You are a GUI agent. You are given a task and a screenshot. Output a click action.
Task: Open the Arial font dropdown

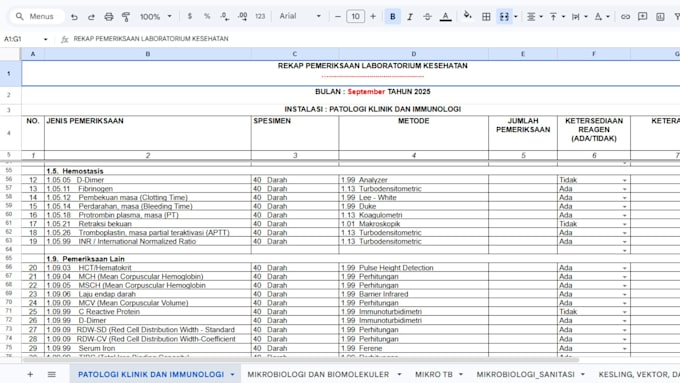pos(300,16)
